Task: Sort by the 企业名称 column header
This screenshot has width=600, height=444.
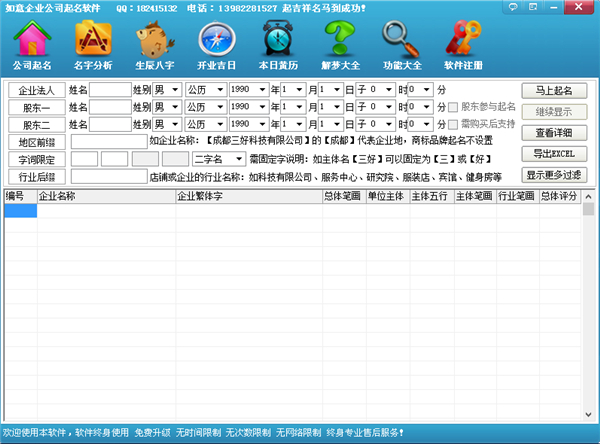Action: click(x=105, y=197)
